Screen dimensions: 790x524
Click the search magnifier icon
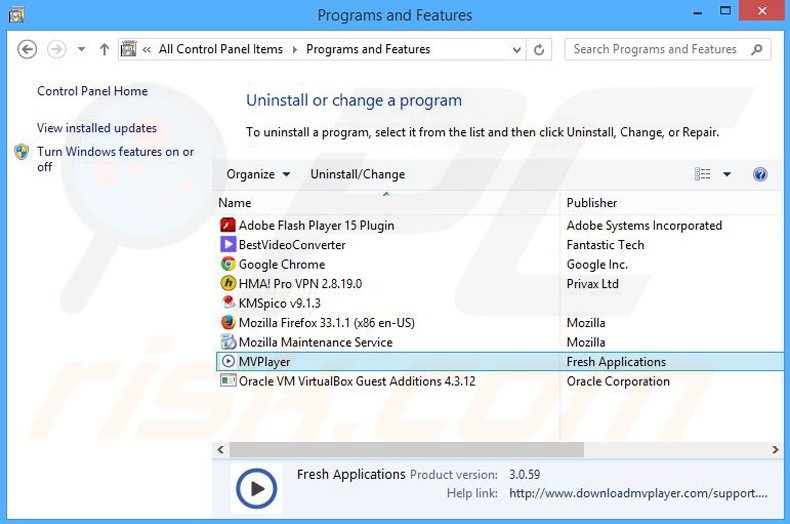756,49
